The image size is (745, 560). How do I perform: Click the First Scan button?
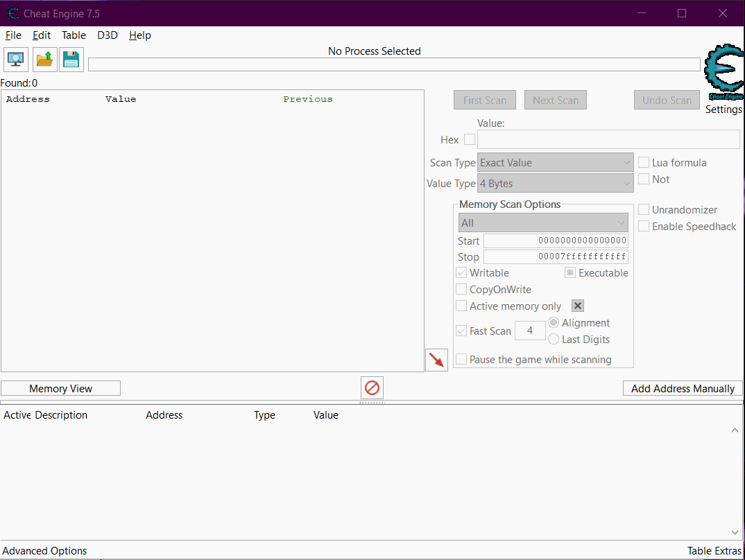point(485,100)
